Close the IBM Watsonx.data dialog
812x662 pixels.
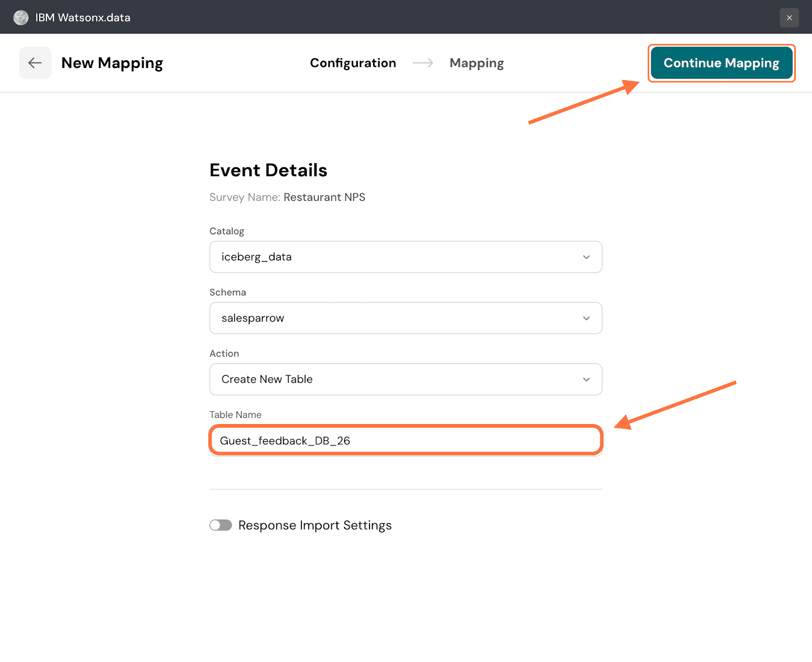click(x=789, y=18)
